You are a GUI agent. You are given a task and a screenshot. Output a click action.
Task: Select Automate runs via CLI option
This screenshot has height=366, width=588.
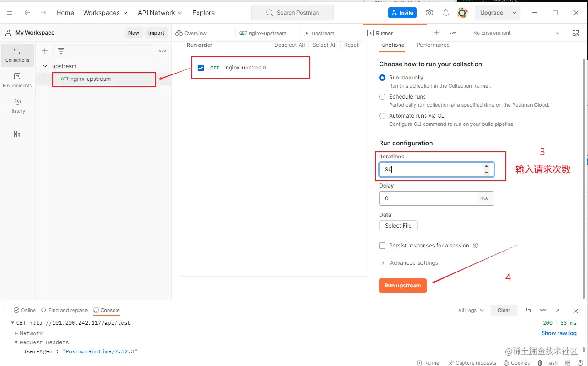pos(382,116)
